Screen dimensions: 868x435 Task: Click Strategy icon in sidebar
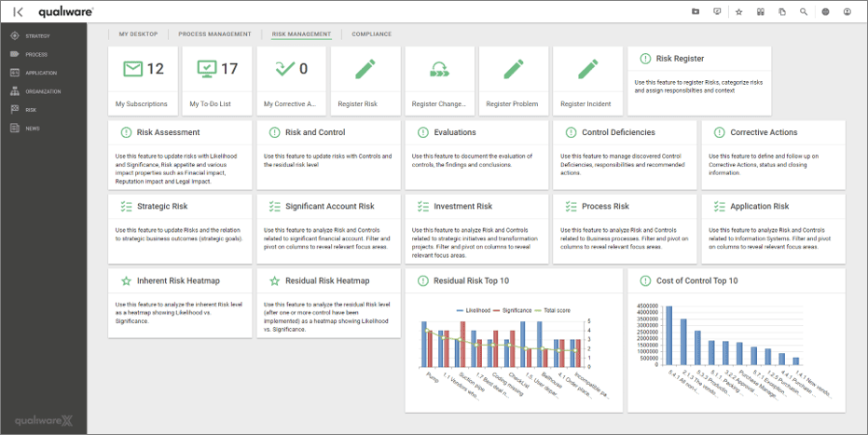tap(15, 36)
